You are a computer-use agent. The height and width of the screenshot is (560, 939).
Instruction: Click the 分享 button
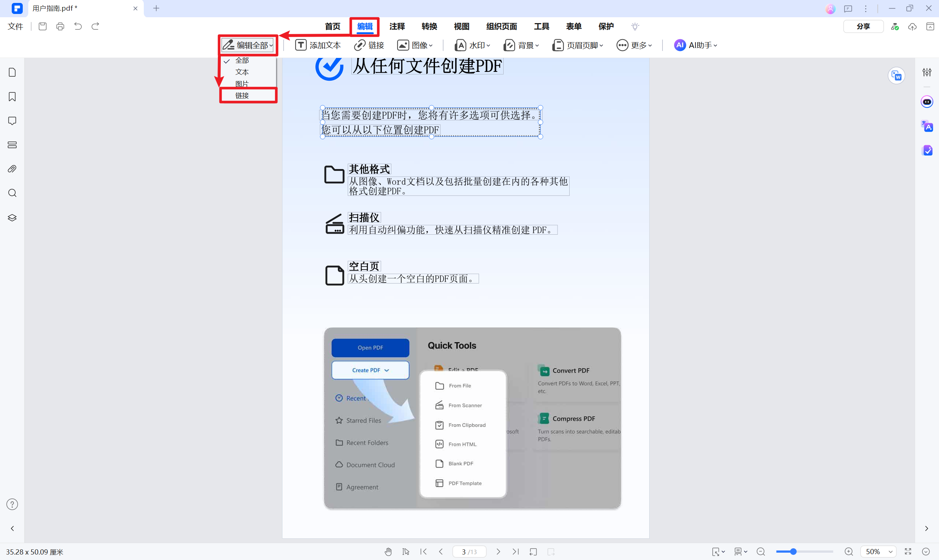(863, 26)
